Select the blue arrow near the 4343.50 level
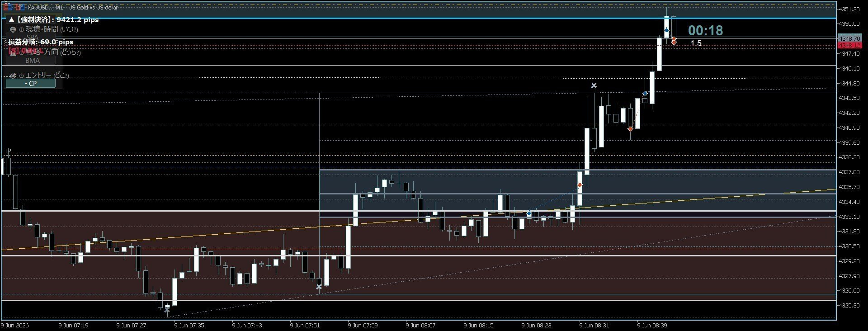 [x=645, y=93]
